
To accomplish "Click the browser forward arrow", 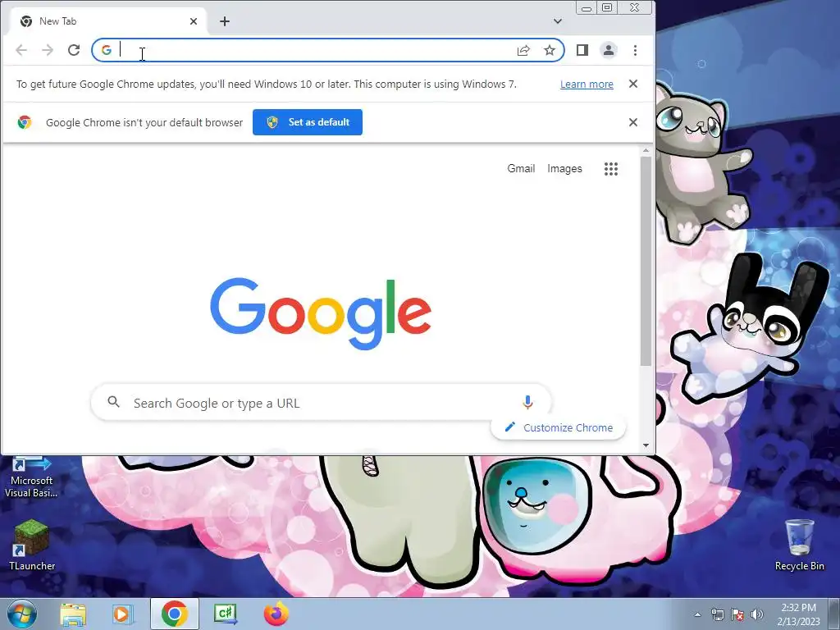I will click(x=48, y=50).
